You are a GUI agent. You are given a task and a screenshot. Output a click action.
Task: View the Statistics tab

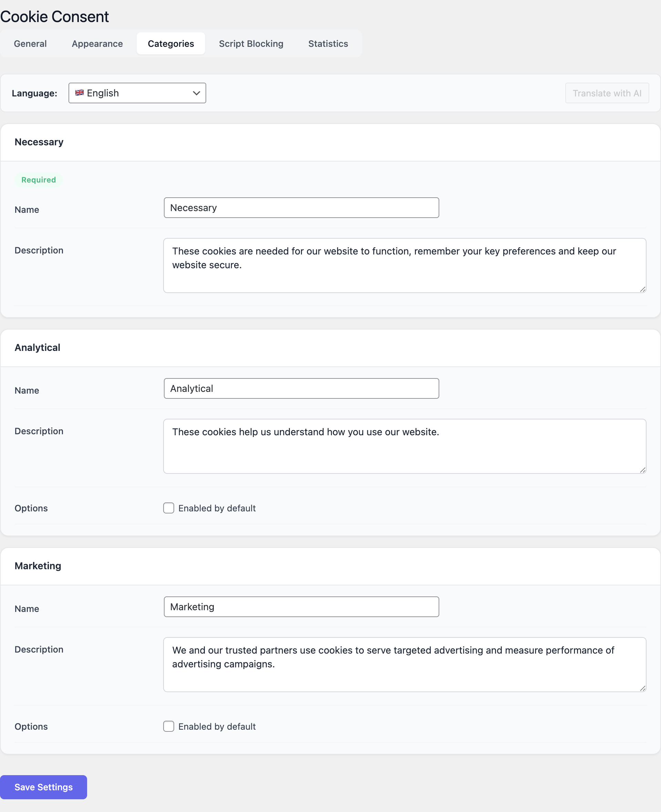pos(328,44)
